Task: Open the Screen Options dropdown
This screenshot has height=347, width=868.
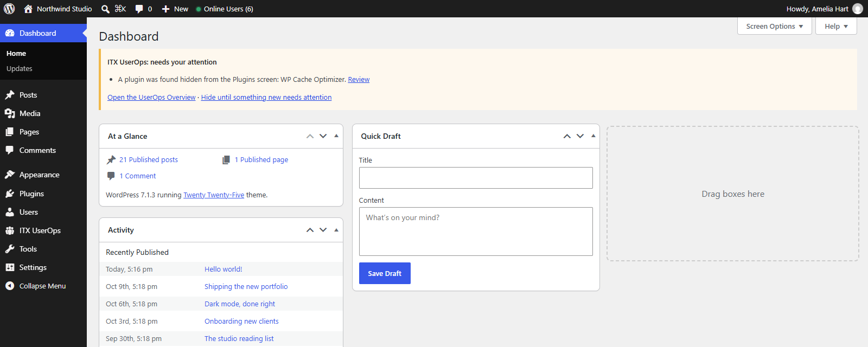Action: tap(775, 26)
